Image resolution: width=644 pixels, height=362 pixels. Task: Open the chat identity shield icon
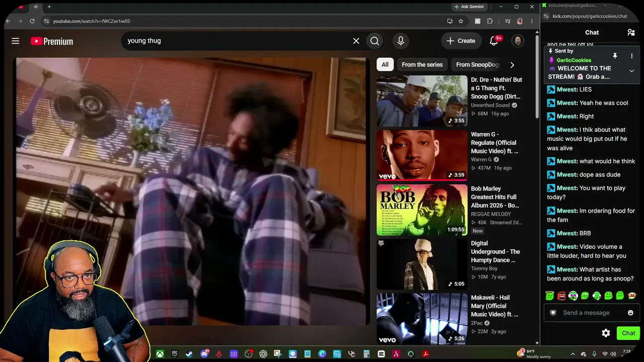553,313
